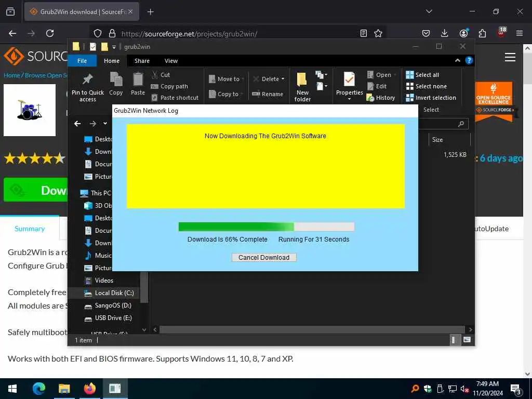Open Videos folder in navigation pane
Image resolution: width=532 pixels, height=399 pixels.
(x=99, y=280)
